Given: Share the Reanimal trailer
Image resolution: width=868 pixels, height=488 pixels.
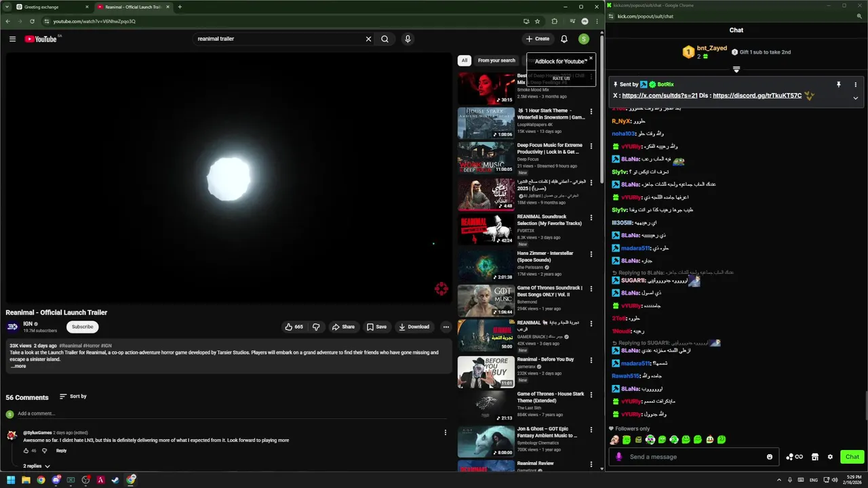Looking at the screenshot, I should [343, 327].
